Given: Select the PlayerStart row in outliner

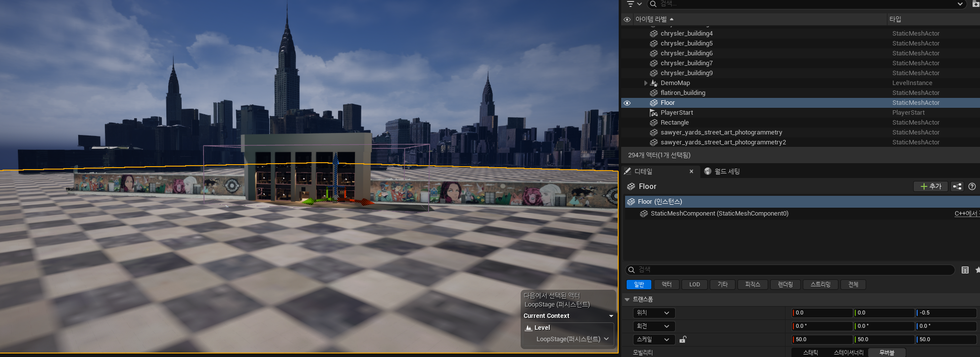Looking at the screenshot, I should [800, 113].
